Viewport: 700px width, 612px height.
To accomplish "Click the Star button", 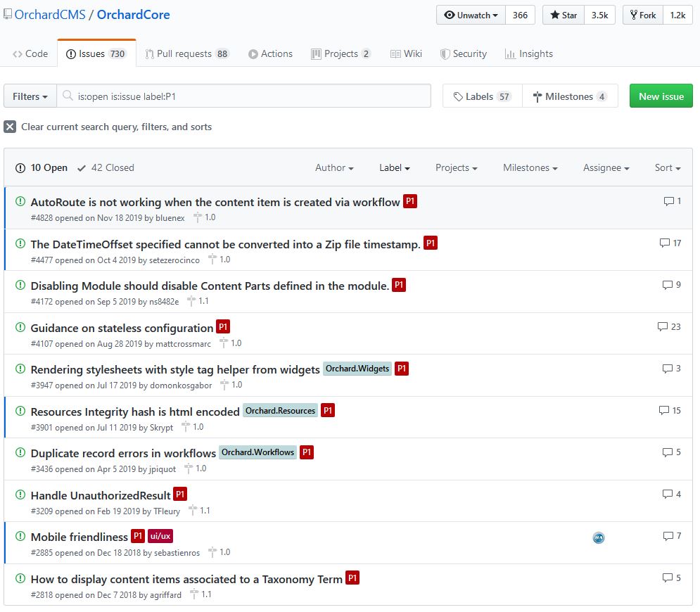I will (x=564, y=15).
